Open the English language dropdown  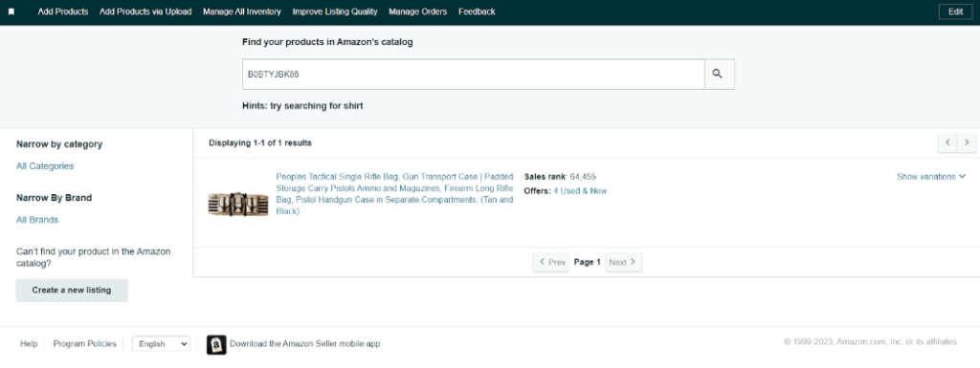[161, 344]
